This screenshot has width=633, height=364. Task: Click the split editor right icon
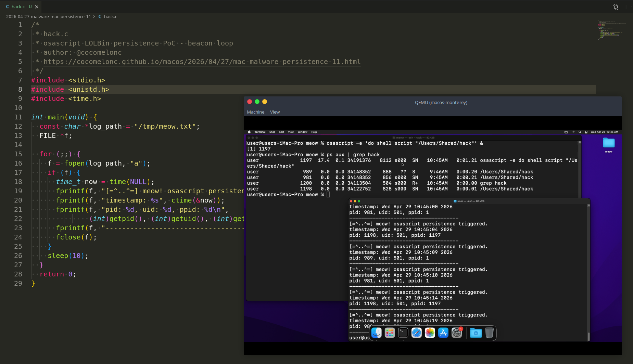(x=625, y=7)
